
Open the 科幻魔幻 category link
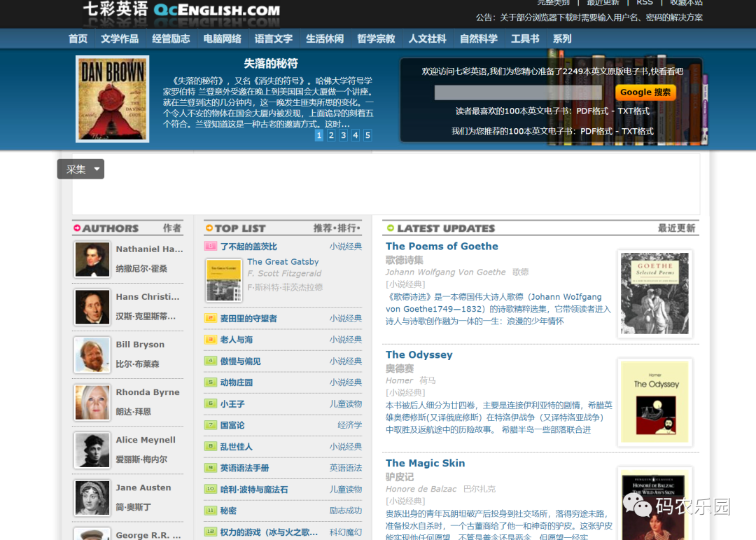point(346,532)
